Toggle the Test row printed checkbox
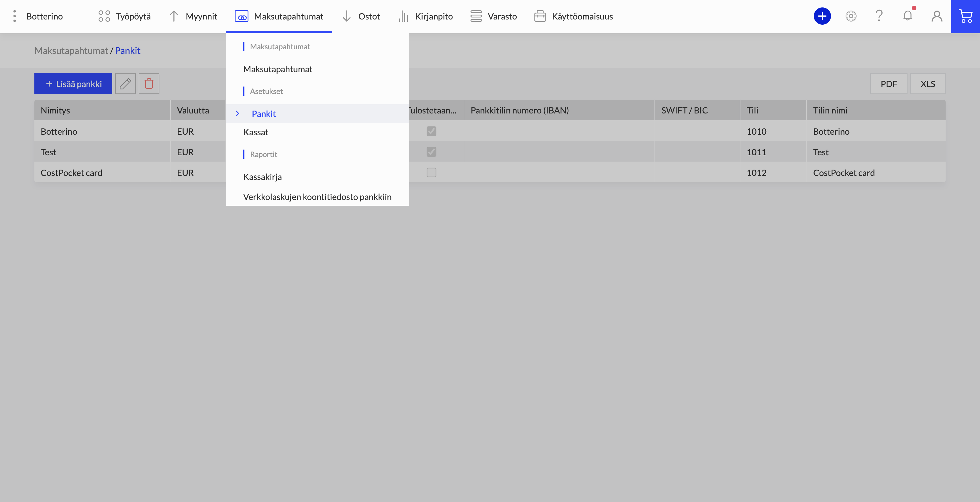This screenshot has width=980, height=502. (x=431, y=152)
